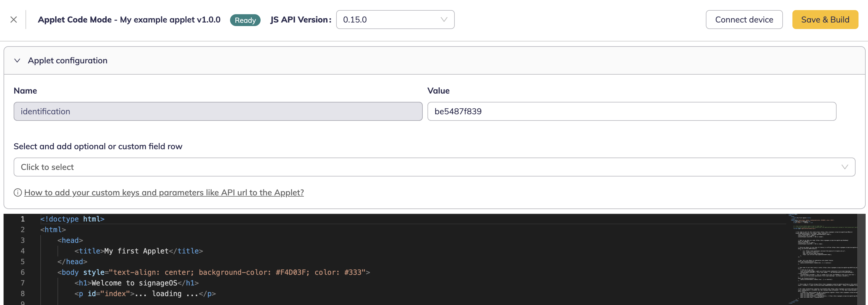Image resolution: width=868 pixels, height=305 pixels.
Task: Open the JS API Version dropdown
Action: coord(395,20)
